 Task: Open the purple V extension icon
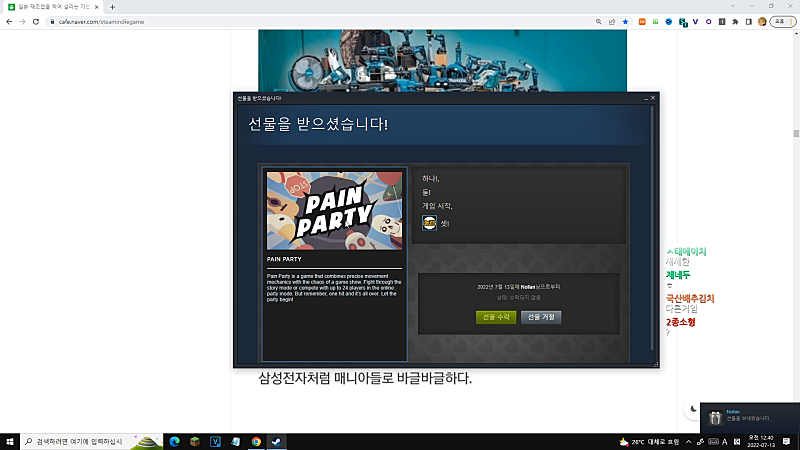[695, 22]
